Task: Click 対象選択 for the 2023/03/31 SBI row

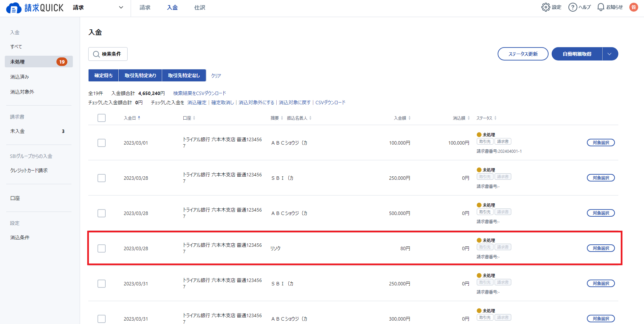Action: [x=601, y=283]
